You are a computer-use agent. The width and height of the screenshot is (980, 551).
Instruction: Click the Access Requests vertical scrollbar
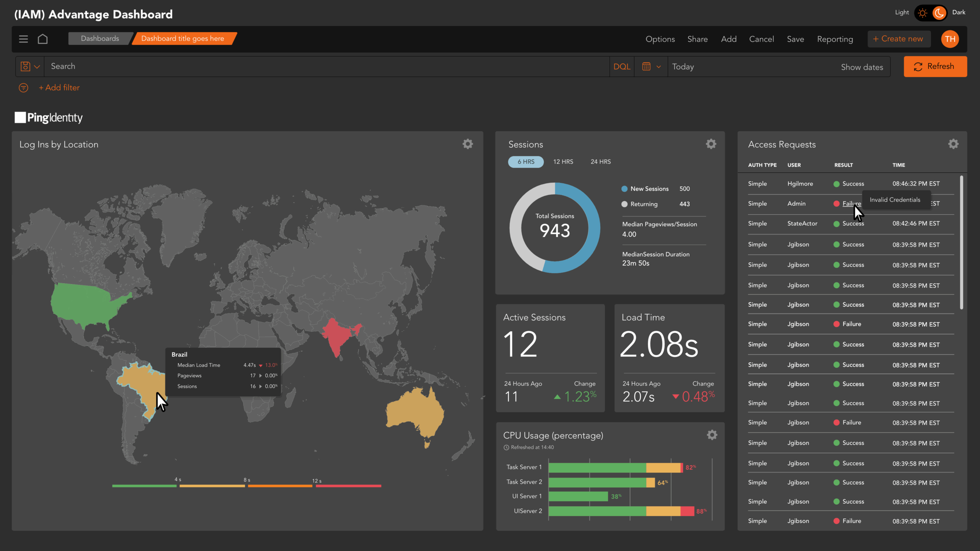tap(961, 243)
